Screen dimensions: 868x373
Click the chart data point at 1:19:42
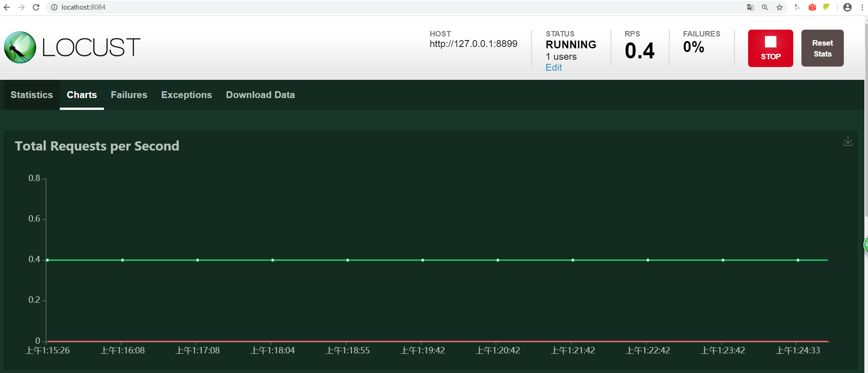tap(423, 260)
